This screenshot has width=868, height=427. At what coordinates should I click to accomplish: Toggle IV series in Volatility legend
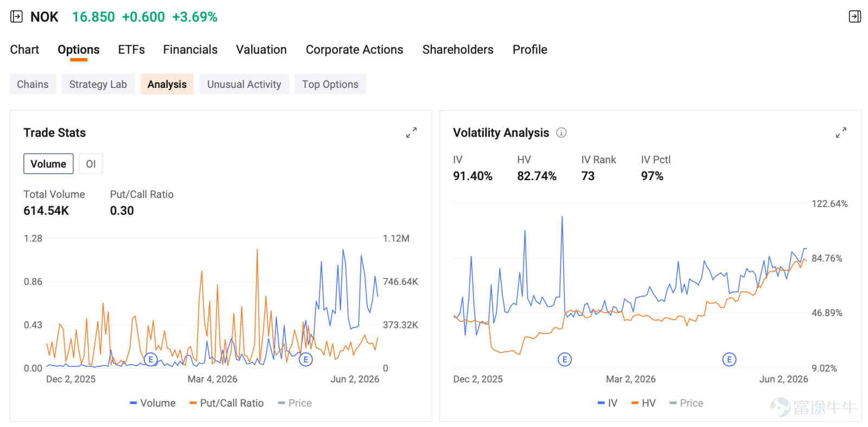point(607,403)
